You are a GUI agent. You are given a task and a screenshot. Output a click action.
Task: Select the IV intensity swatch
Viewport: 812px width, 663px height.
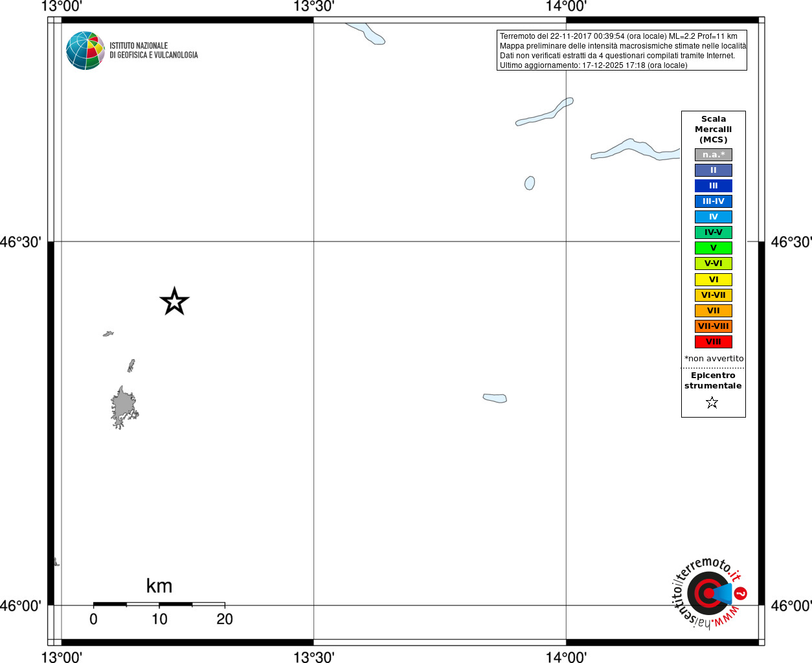[x=714, y=217]
